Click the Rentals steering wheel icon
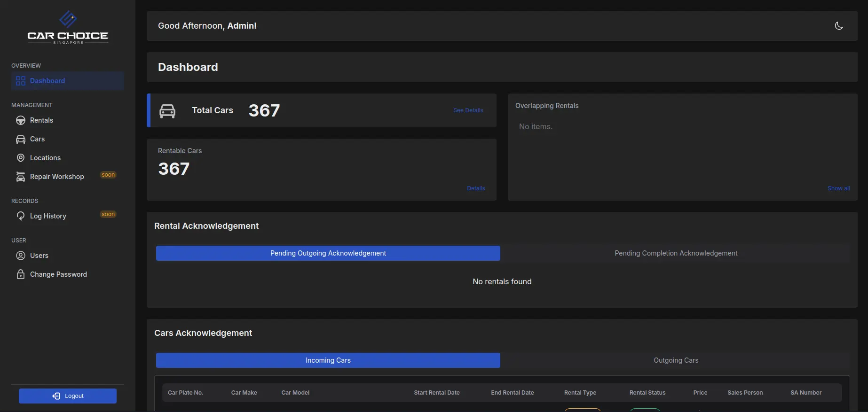Screen dimensions: 868x412 click(x=21, y=120)
